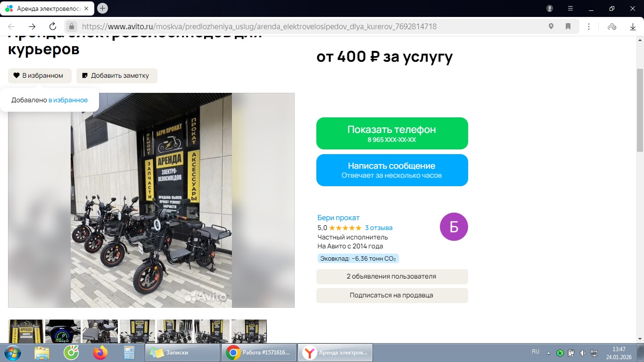Viewport: 644px width, 362px height.
Task: Switch to the Записки taskbar window
Action: coord(183,353)
